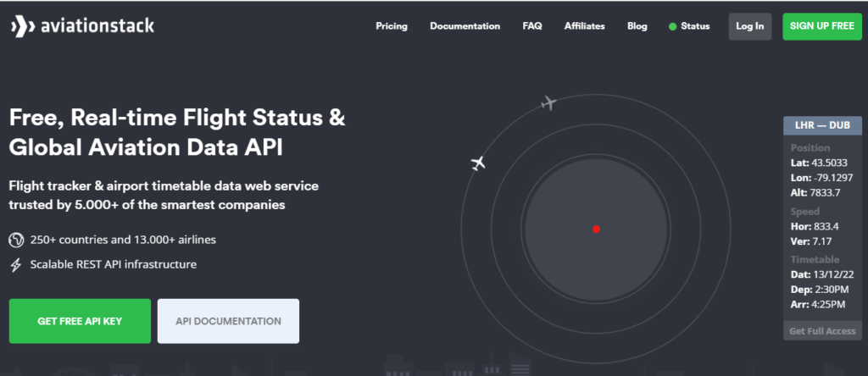
Task: Go to the FAQ page
Action: tap(532, 26)
